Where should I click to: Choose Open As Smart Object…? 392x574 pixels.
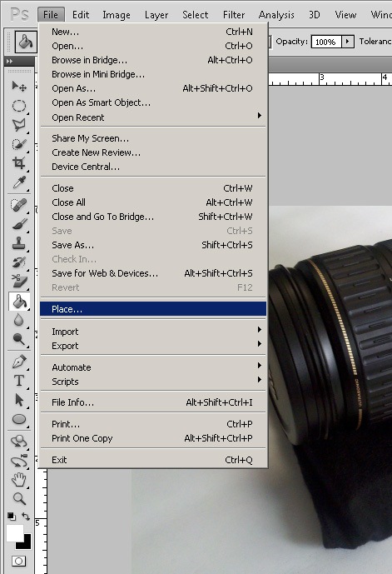tap(153, 102)
